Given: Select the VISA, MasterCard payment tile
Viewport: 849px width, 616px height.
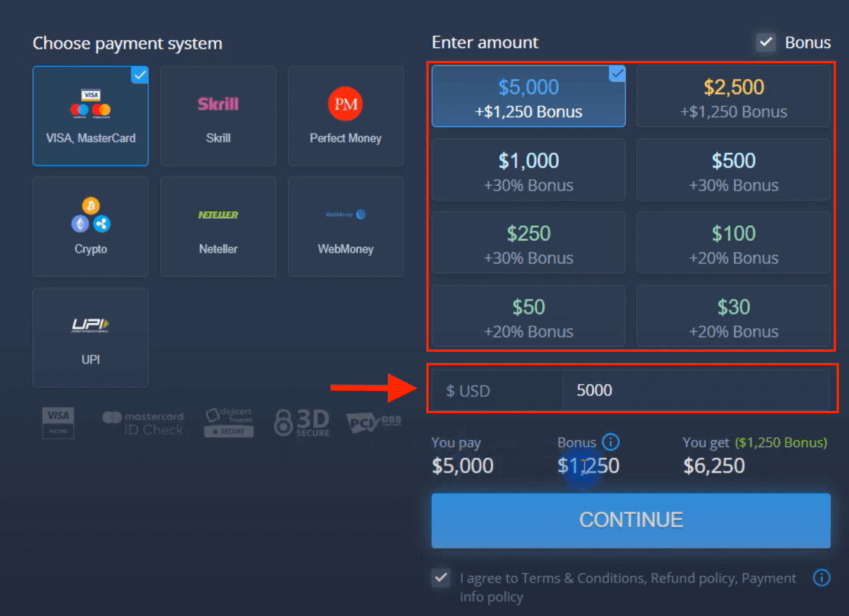Looking at the screenshot, I should 90,116.
